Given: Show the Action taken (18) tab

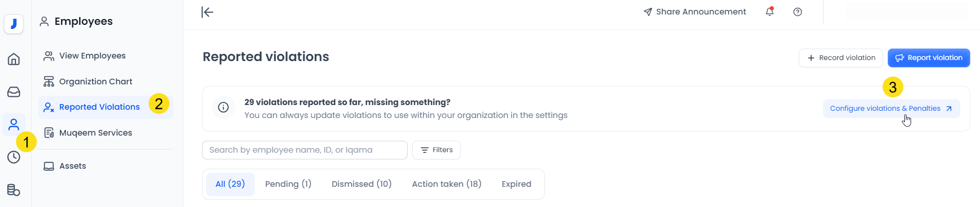Looking at the screenshot, I should (x=446, y=184).
